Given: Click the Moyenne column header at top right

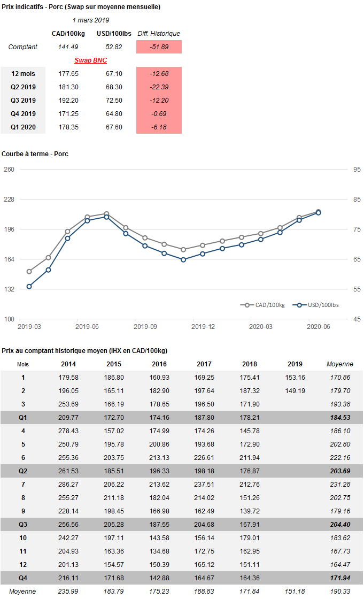Looking at the screenshot, I should [339, 364].
